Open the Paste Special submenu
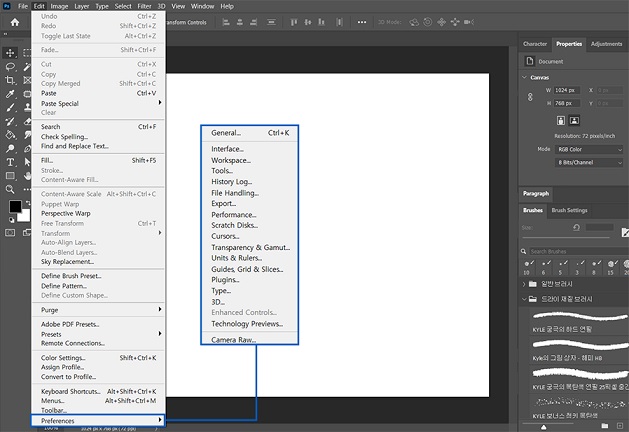Screen dimensions: 629x432 98,103
